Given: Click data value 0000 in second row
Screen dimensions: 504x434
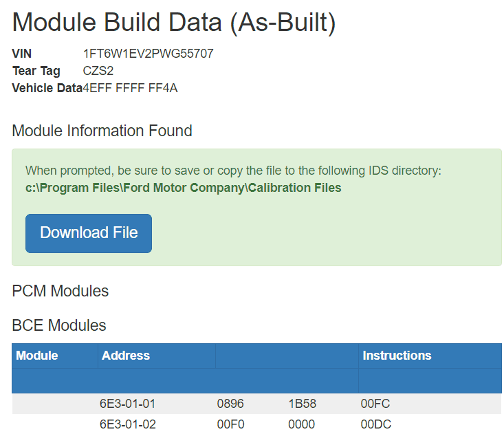Looking at the screenshot, I should tap(302, 424).
